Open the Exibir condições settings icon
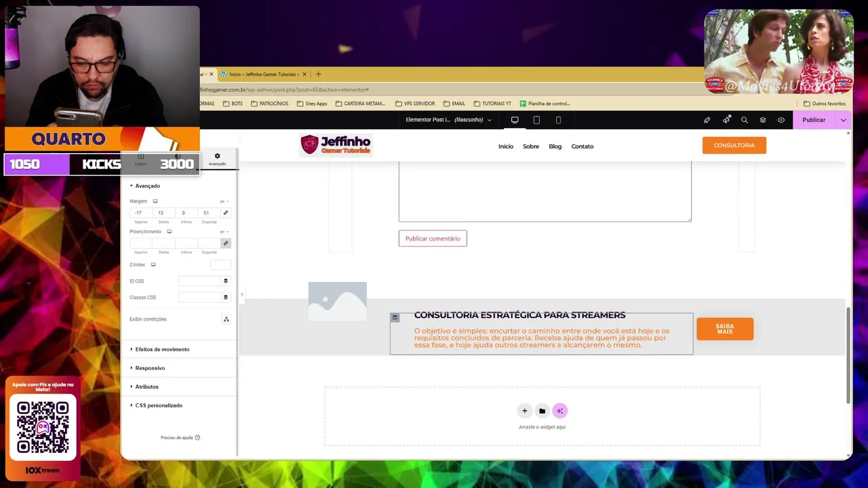 coord(226,319)
